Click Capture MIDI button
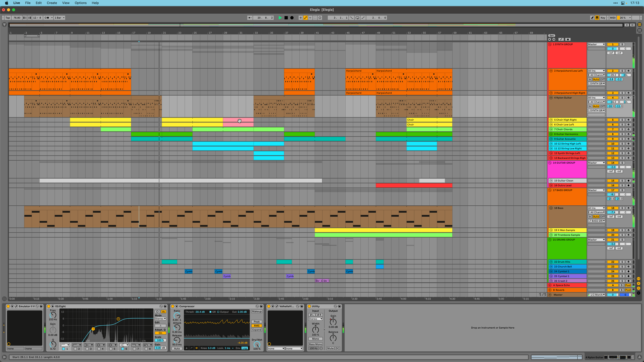 315,18
